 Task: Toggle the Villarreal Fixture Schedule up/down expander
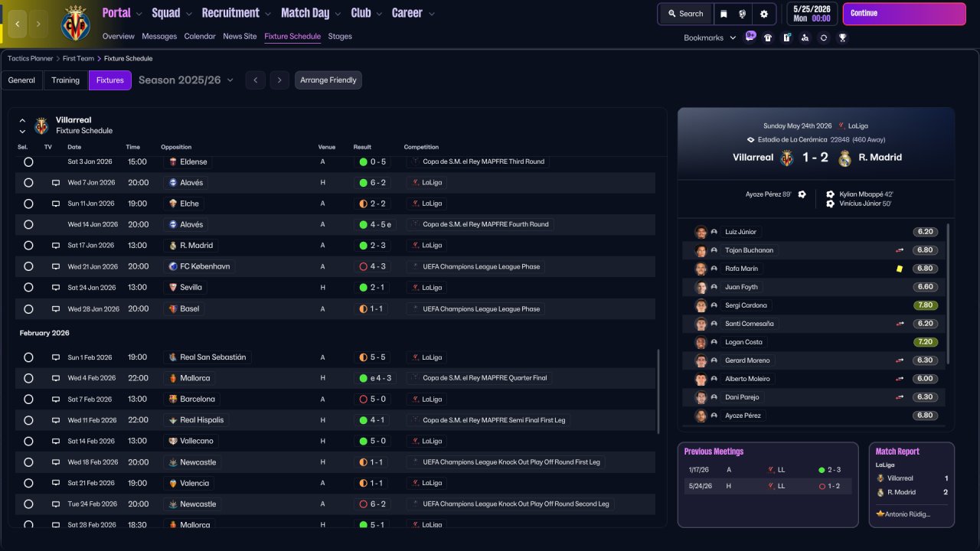pos(22,126)
